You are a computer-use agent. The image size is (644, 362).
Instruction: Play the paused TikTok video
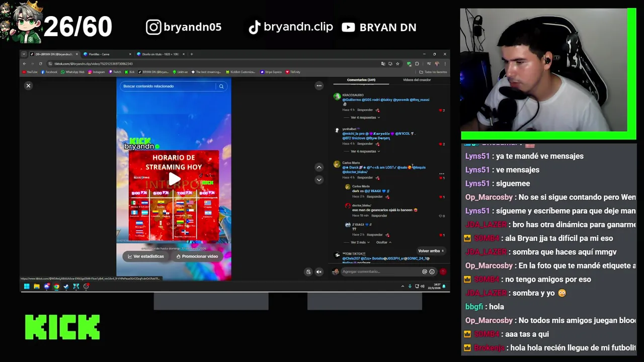click(x=174, y=178)
